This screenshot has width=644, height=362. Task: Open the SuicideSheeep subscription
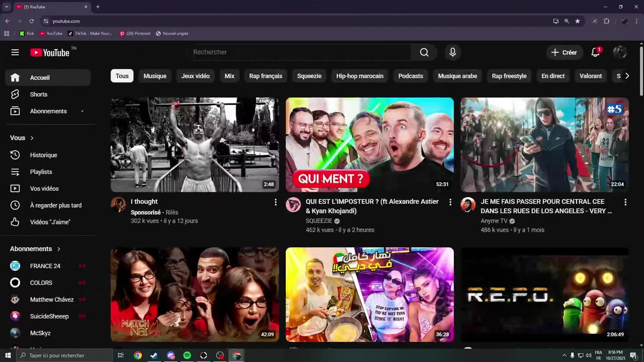point(48,316)
